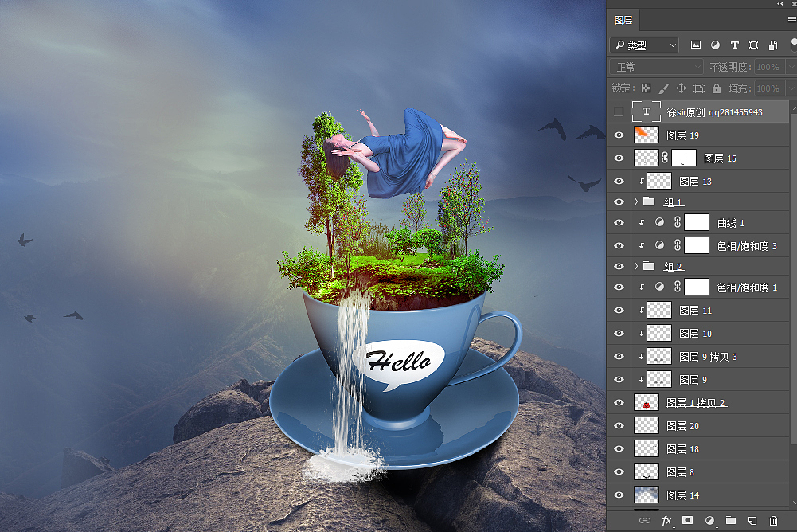The height and width of the screenshot is (532, 797).
Task: Click the Hello speech bubble on cup
Action: [x=400, y=362]
